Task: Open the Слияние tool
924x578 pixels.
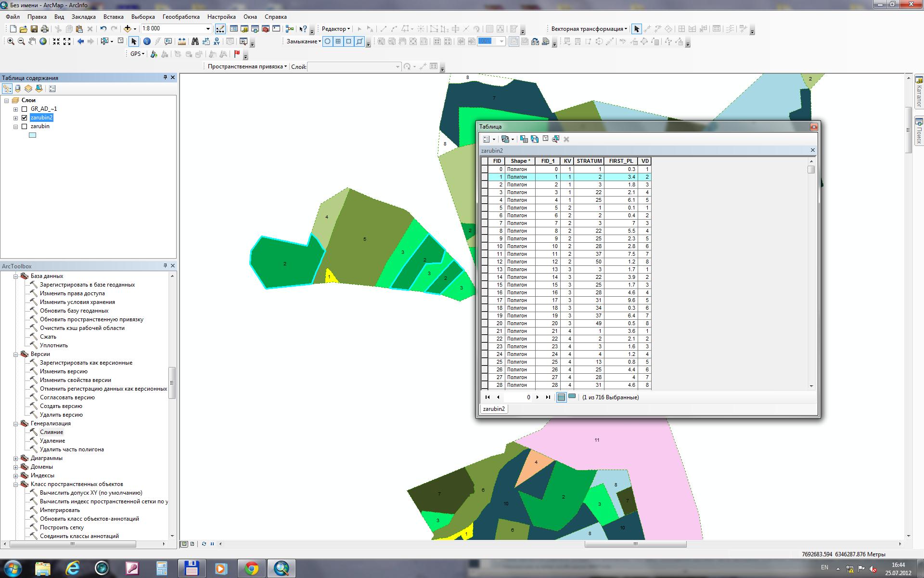Action: (51, 432)
